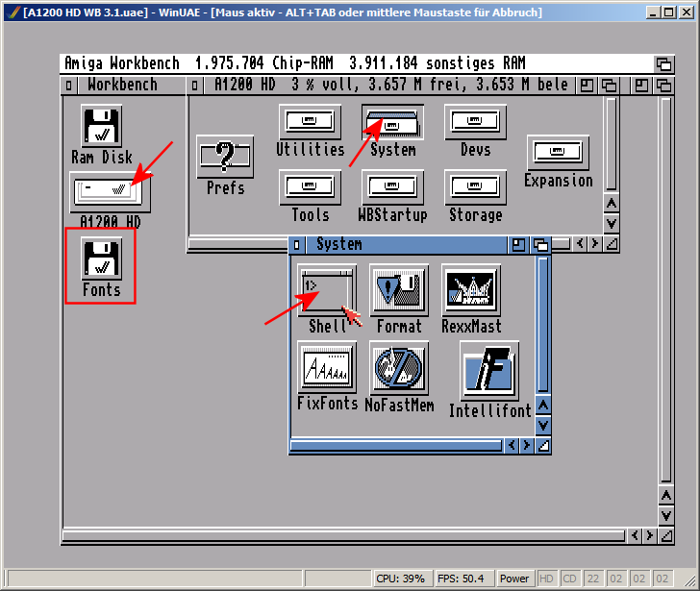Click the System window depth gadget
Image resolution: width=700 pixels, height=591 pixels.
click(x=540, y=245)
